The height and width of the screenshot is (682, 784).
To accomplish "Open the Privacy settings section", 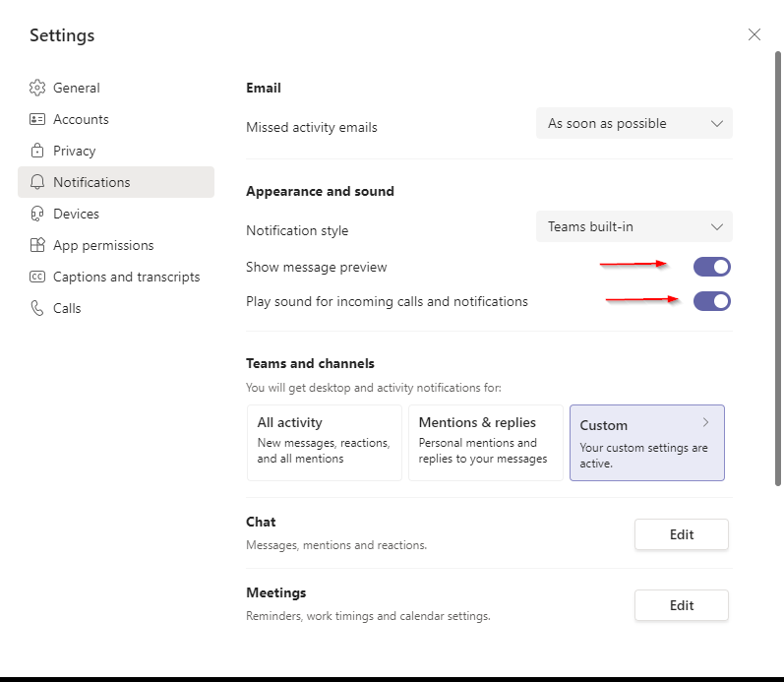I will [75, 151].
